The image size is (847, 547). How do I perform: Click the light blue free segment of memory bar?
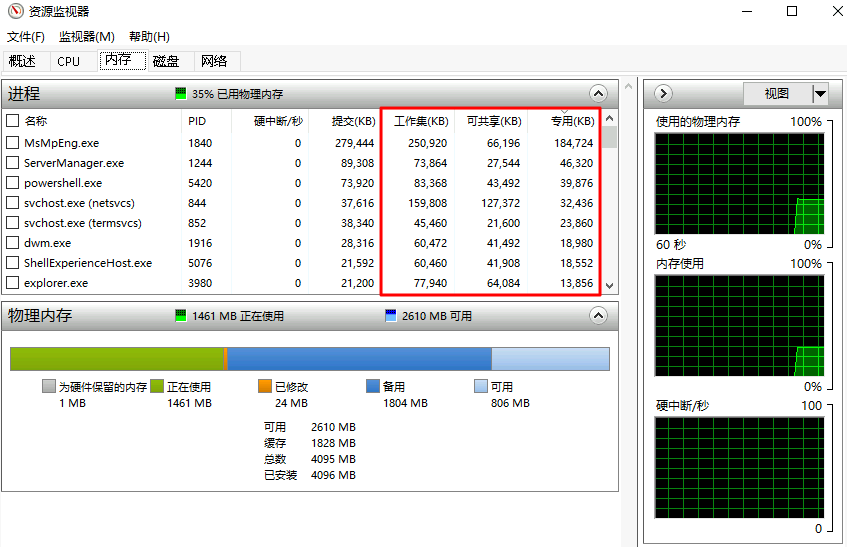550,359
